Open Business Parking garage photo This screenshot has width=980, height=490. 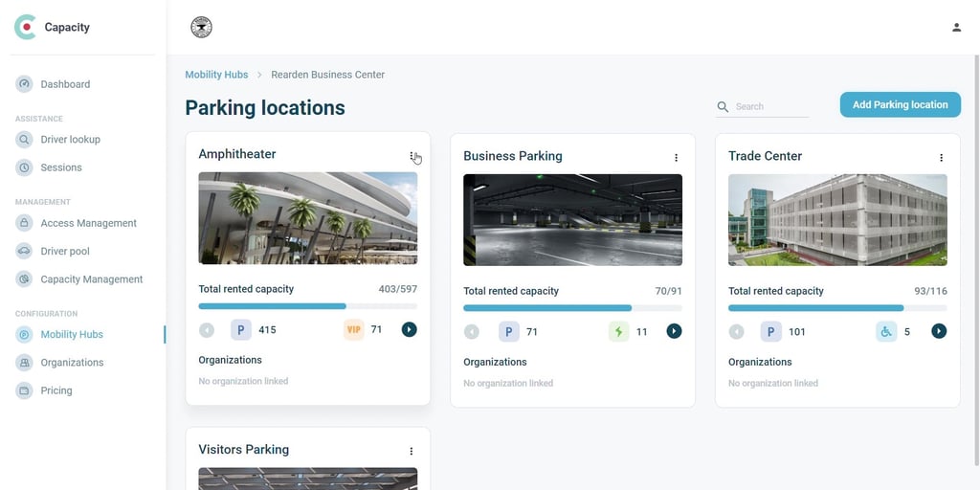pos(572,220)
